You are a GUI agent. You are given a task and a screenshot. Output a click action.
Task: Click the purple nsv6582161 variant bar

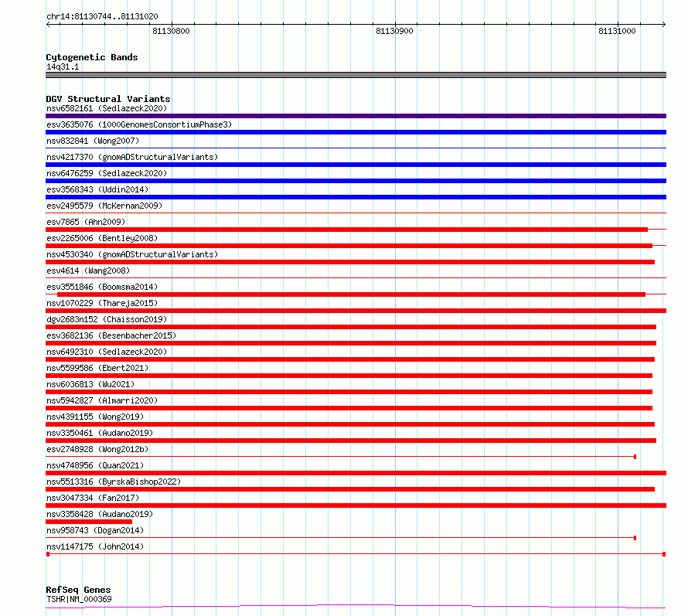(356, 116)
